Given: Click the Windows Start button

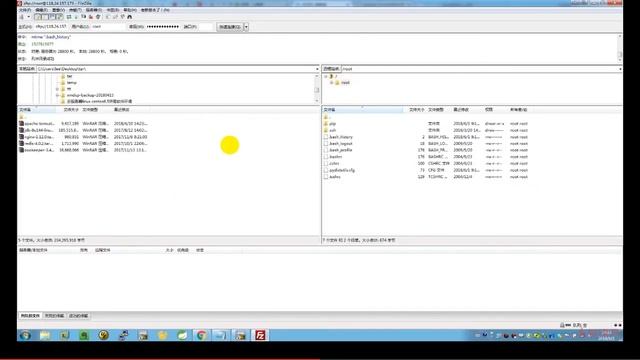Looking at the screenshot, I should coord(25,336).
